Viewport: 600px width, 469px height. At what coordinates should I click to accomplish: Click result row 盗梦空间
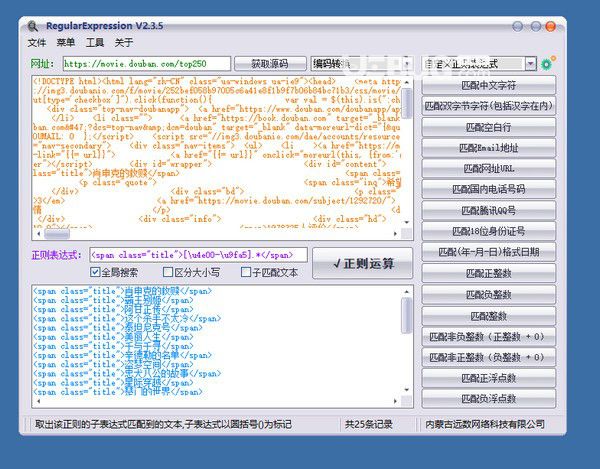coord(113,365)
